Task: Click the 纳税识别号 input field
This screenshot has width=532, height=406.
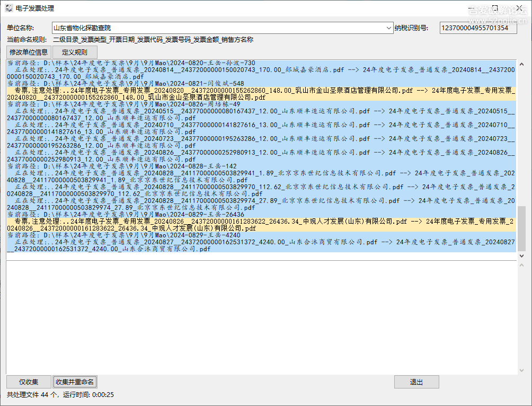Action: point(478,28)
